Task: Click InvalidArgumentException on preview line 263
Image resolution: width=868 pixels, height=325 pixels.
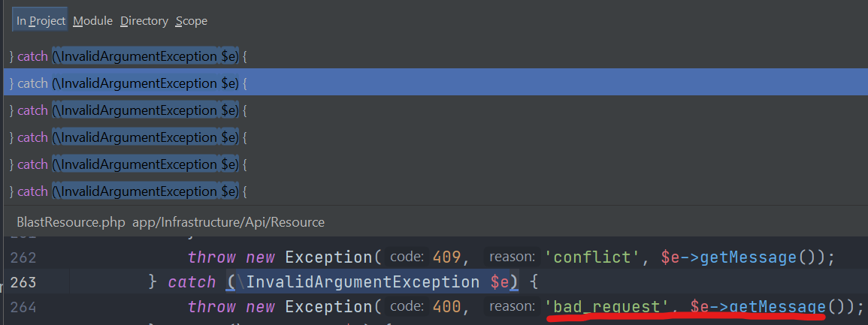Action: [362, 282]
